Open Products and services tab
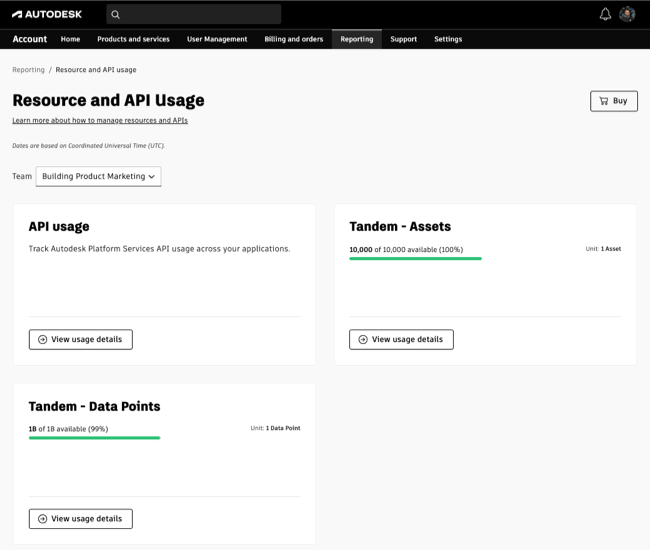 (133, 39)
